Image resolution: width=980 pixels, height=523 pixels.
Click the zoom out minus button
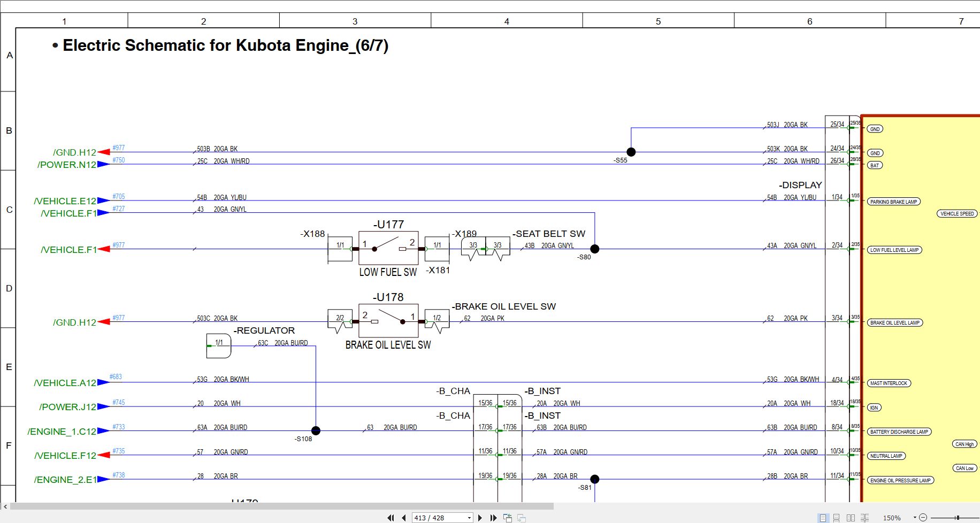pos(923,518)
